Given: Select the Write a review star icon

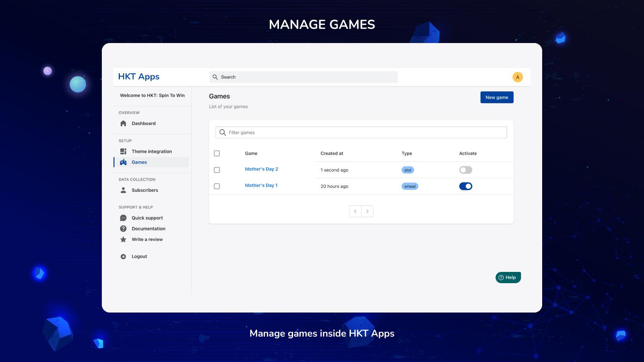Looking at the screenshot, I should pos(123,239).
